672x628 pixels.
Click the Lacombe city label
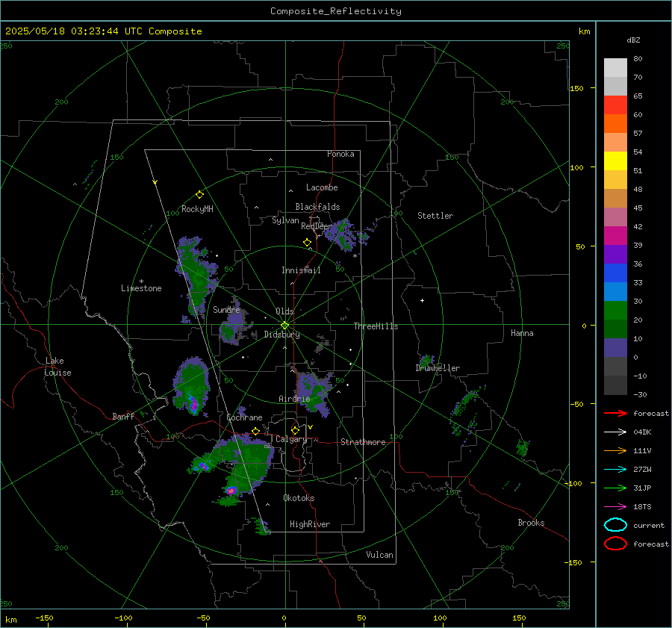click(322, 187)
